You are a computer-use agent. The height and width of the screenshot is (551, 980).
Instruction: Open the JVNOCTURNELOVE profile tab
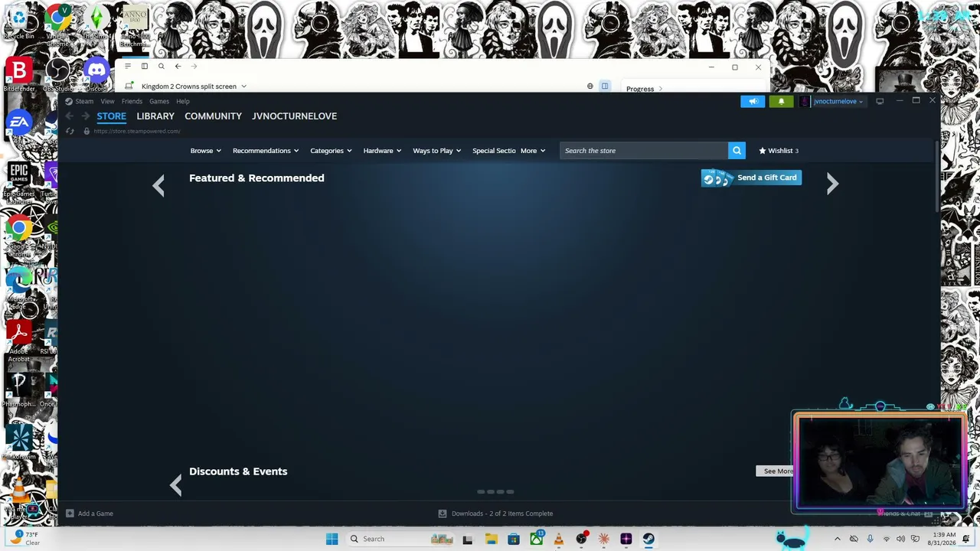click(295, 116)
